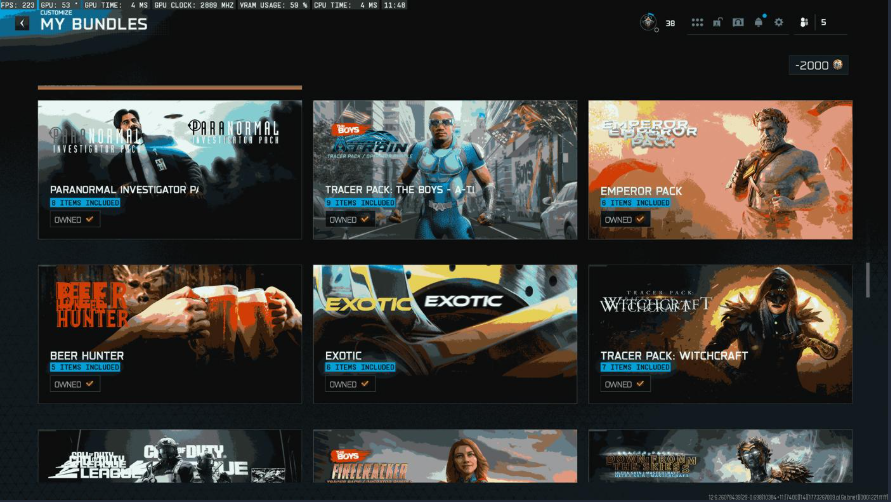
Task: Click the online friends count 5
Action: click(823, 22)
